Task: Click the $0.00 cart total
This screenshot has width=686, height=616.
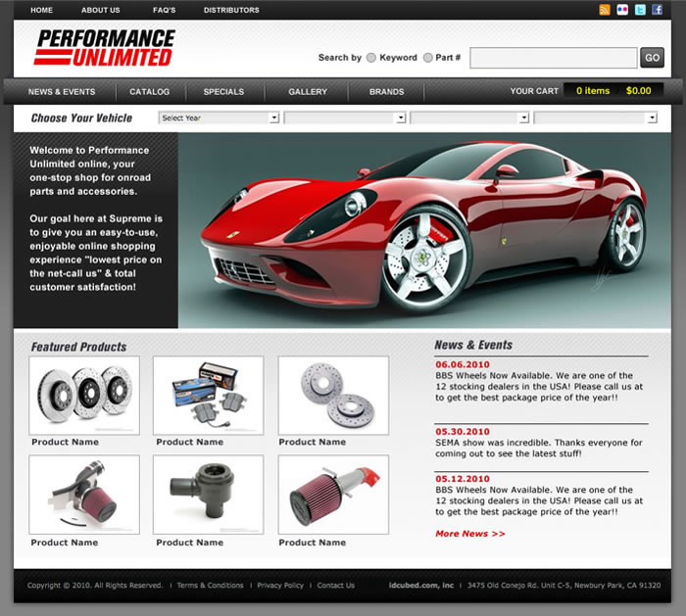Action: (x=638, y=91)
